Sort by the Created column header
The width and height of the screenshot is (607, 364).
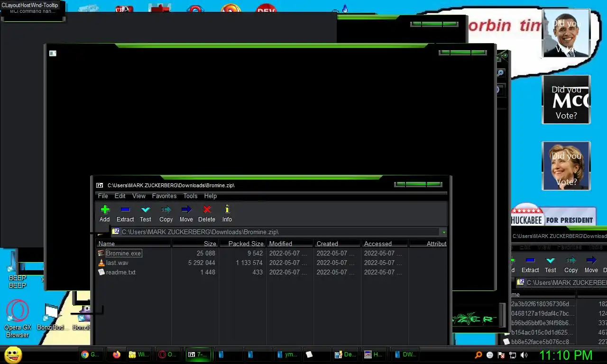click(337, 244)
